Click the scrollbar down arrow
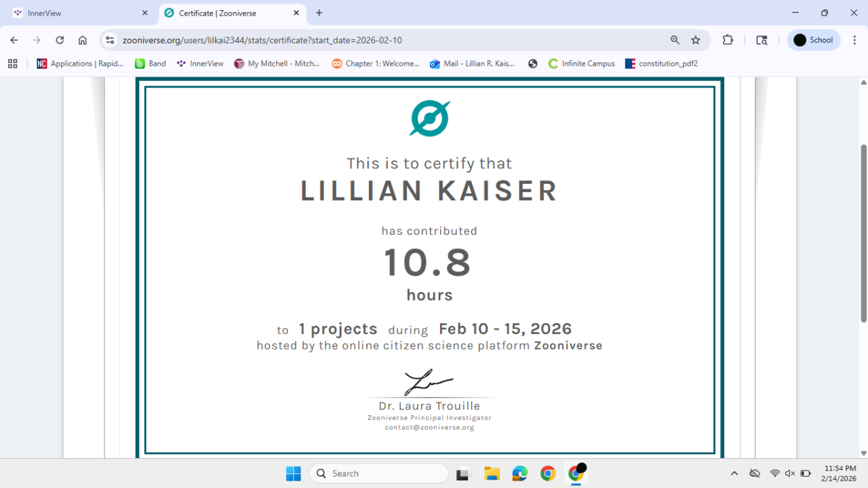Image resolution: width=868 pixels, height=488 pixels. 863,453
